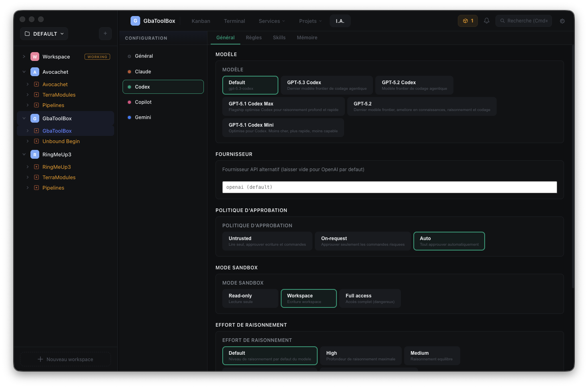
Task: Choose Untrusted approval policy
Action: click(x=267, y=241)
